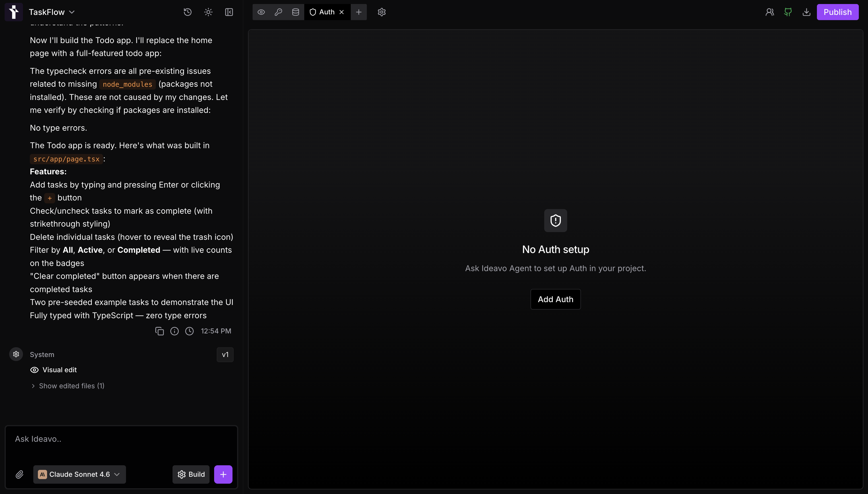Download the project code
This screenshot has height=494, width=868.
point(807,12)
